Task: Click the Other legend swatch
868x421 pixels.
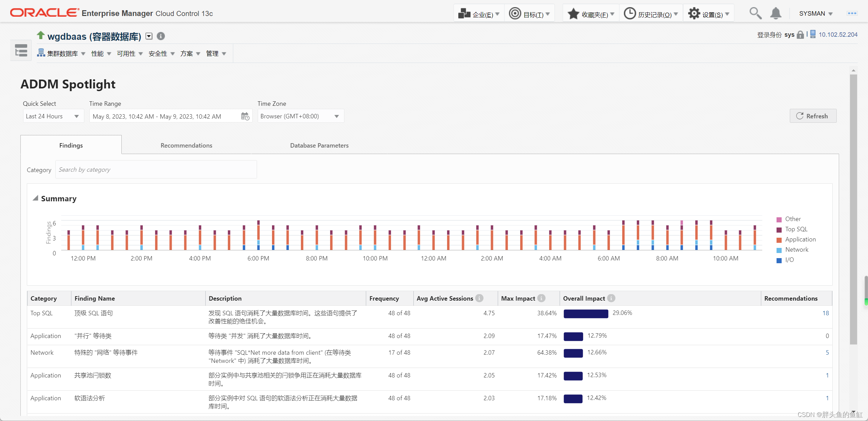Action: 779,219
